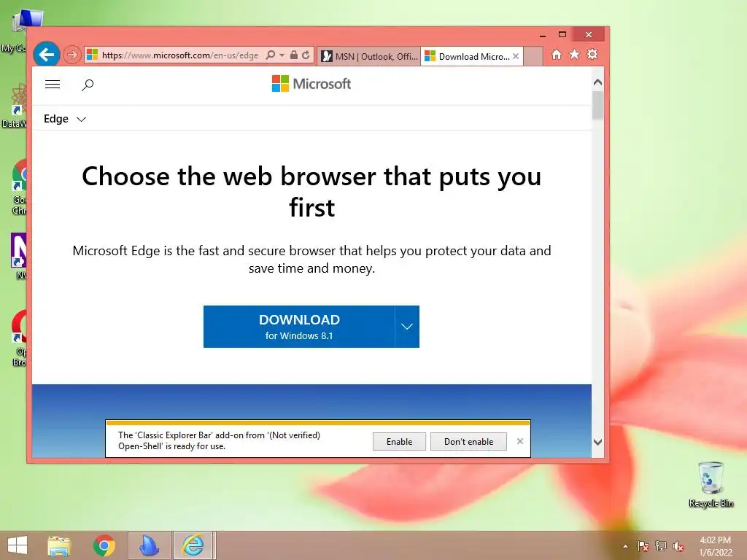
Task: Launch Chrome from the taskbar
Action: pos(104,545)
